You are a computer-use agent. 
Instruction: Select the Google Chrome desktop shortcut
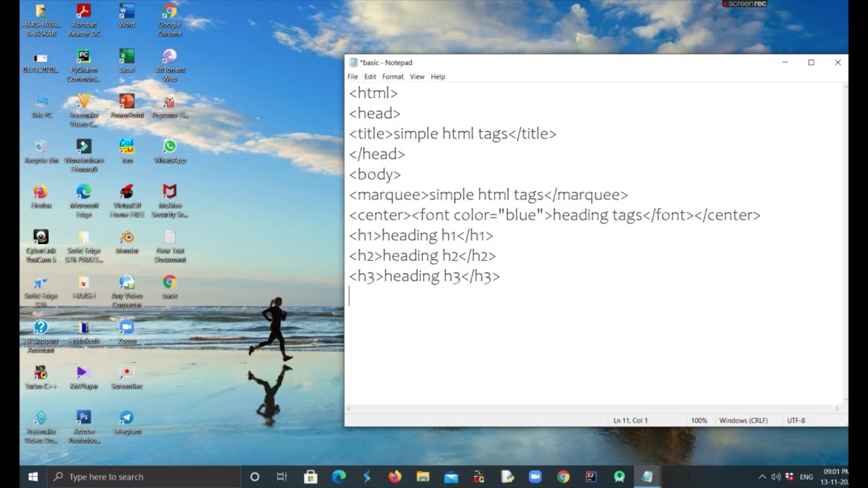point(170,20)
